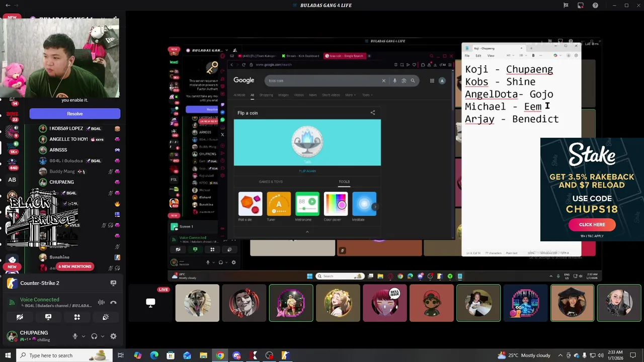Click FLIP AGAIN in shared screen
The image size is (644, 362).
click(307, 171)
